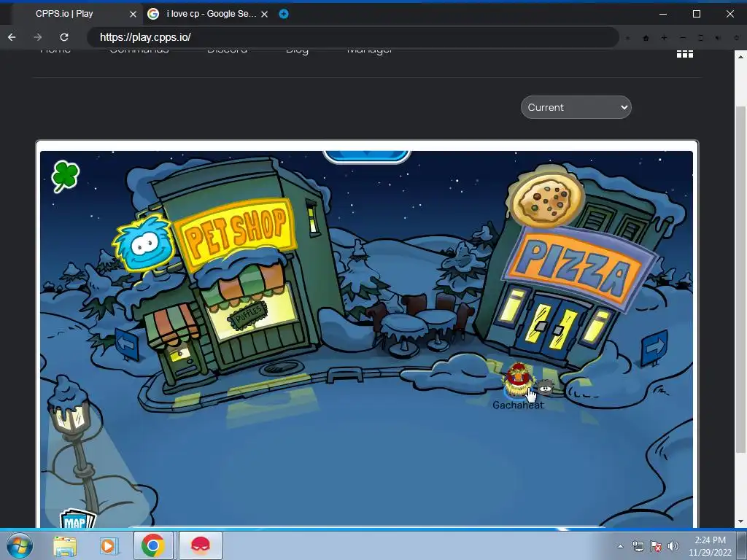The image size is (747, 560).
Task: Open the network tray icon
Action: tap(638, 546)
